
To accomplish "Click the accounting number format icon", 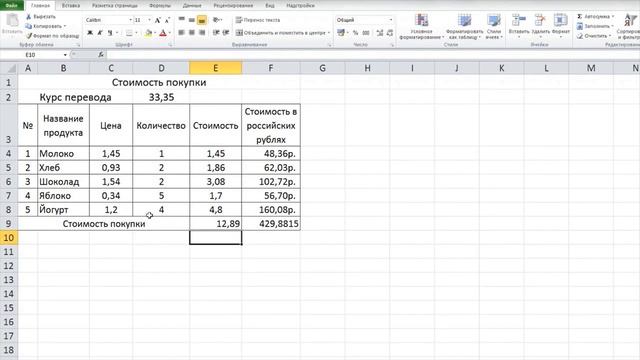I will point(340,33).
